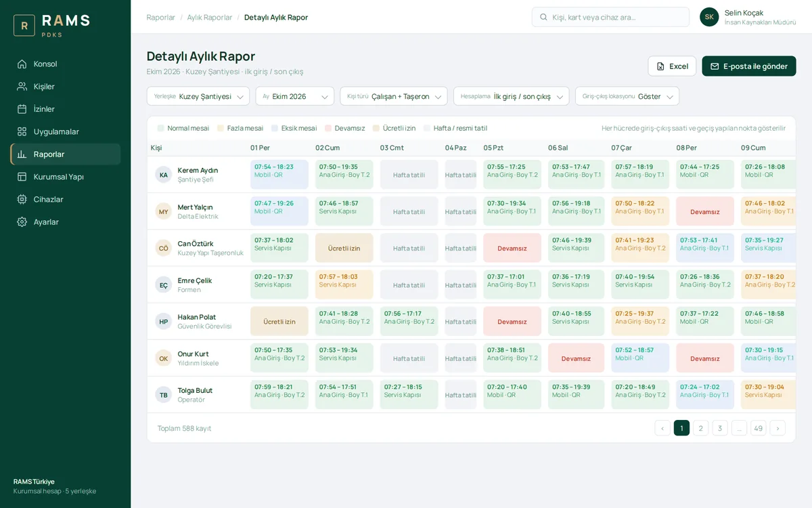
Task: Click Eksik mesai legend swatch
Action: coord(275,128)
